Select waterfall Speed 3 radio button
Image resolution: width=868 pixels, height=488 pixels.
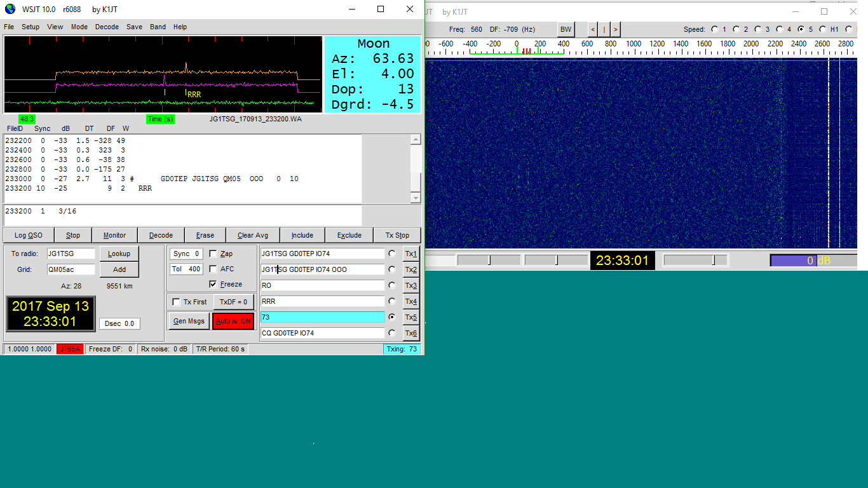[758, 29]
